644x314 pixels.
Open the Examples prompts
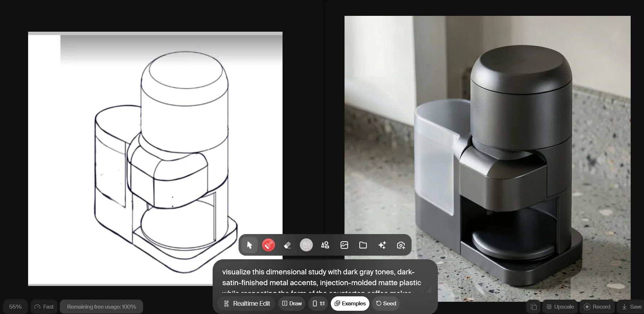click(x=350, y=304)
